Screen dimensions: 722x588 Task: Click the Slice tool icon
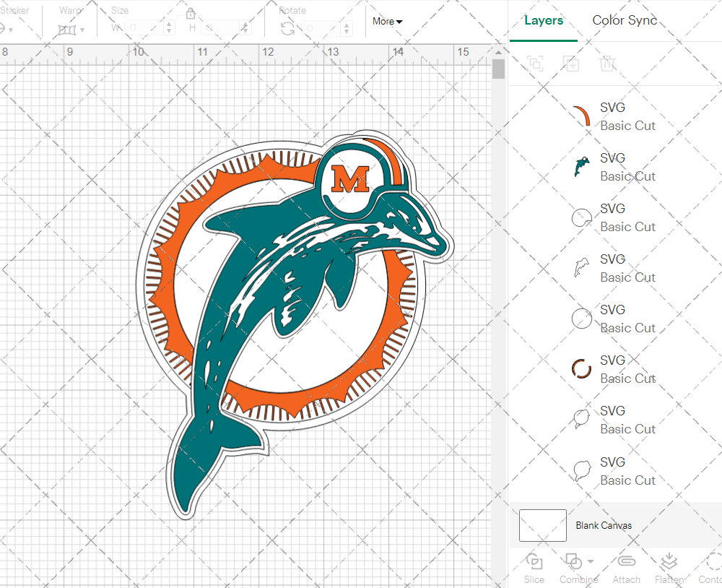click(x=534, y=562)
